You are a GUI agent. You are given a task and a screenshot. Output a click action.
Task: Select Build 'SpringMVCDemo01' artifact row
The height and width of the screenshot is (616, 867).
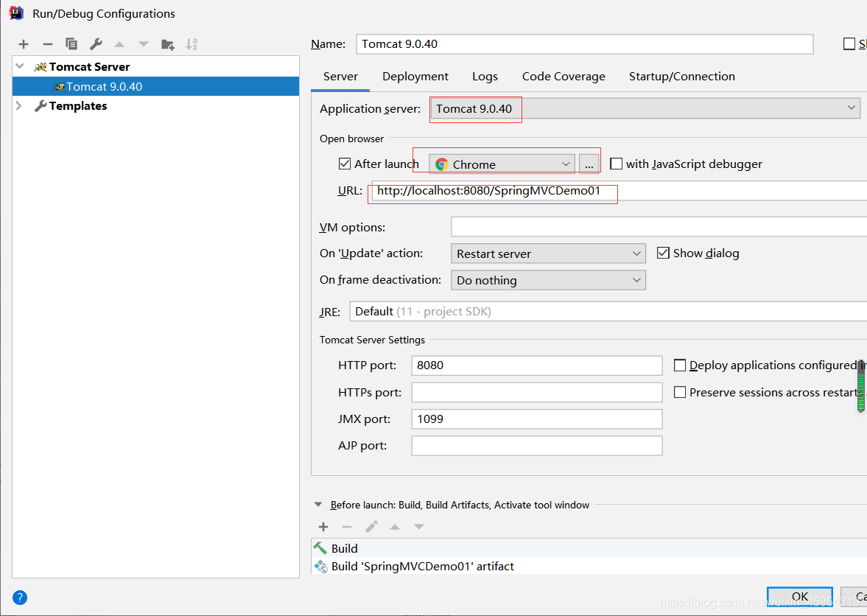589,566
